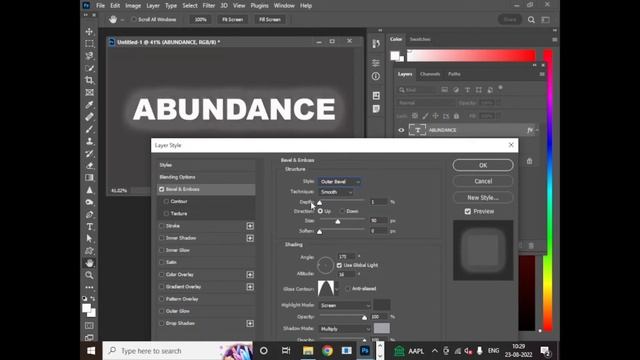
Task: Open the Highlight Mode dropdown showing Screen
Action: tap(344, 305)
